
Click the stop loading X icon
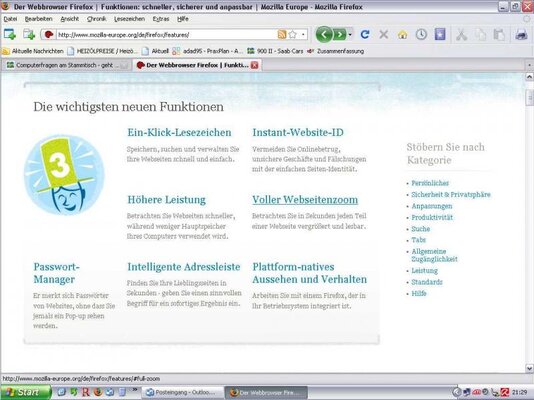point(384,34)
